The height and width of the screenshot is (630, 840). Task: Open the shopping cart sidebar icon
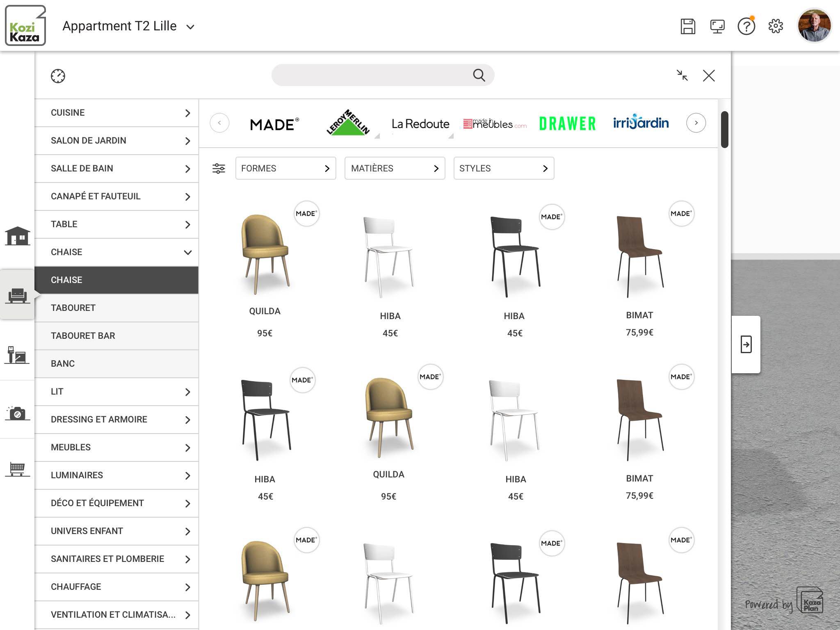click(x=17, y=469)
